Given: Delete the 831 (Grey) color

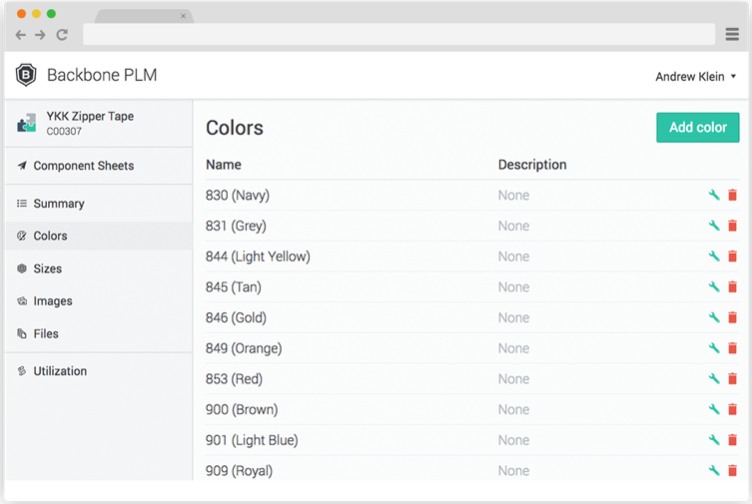Looking at the screenshot, I should pos(732,225).
